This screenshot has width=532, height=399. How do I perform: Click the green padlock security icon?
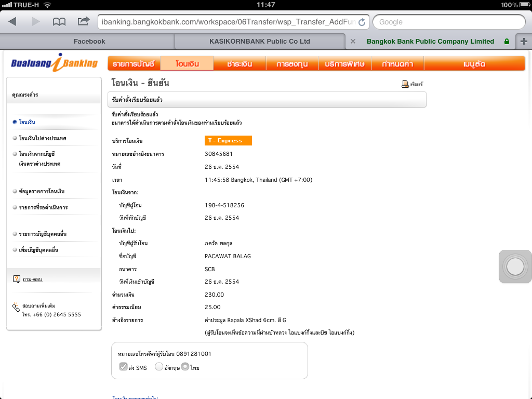(507, 42)
